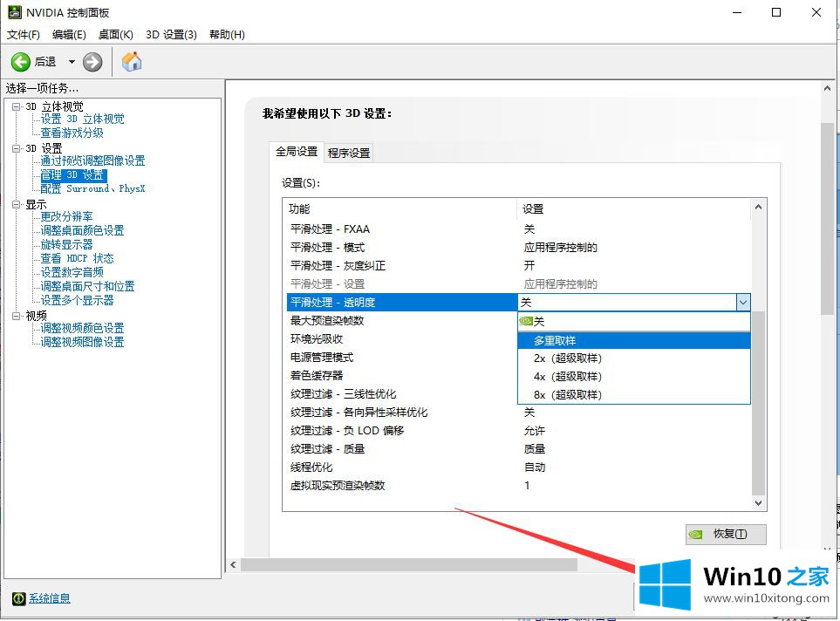Image resolution: width=840 pixels, height=621 pixels.
Task: Select the 纹理过滤 - 三线性优化 row
Action: pos(402,394)
